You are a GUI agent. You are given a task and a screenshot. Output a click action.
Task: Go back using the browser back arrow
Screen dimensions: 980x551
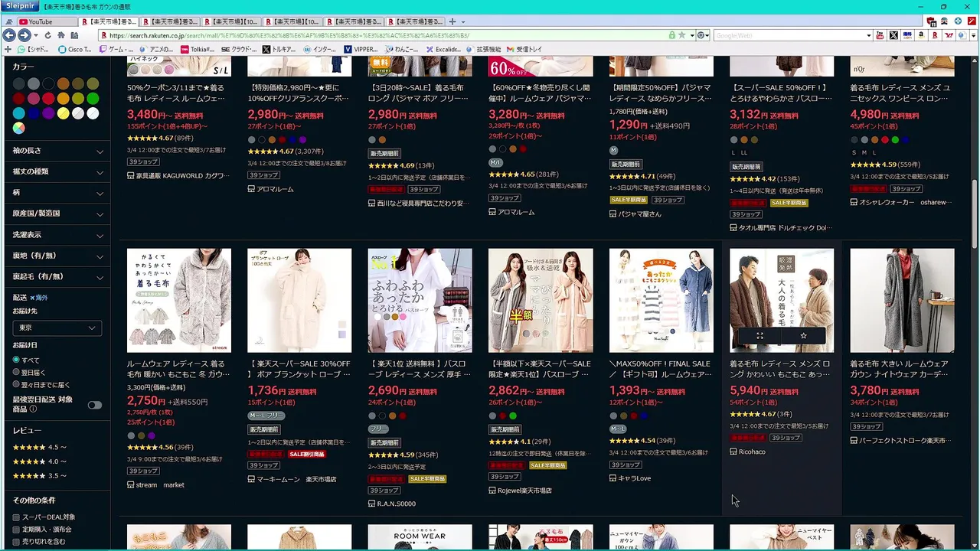9,35
